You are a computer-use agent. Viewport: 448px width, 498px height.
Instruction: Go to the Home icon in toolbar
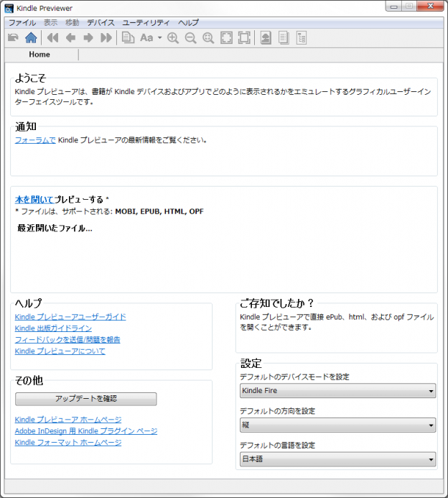coord(31,38)
